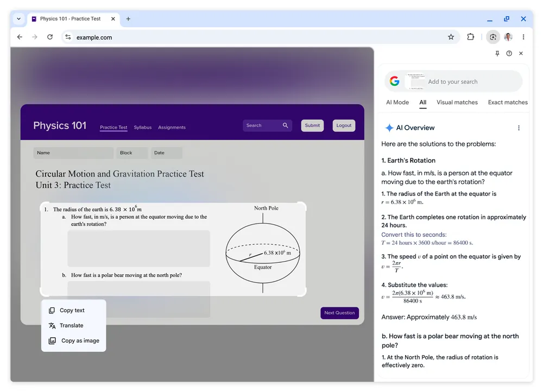
Task: Click the site information icon
Action: point(68,37)
